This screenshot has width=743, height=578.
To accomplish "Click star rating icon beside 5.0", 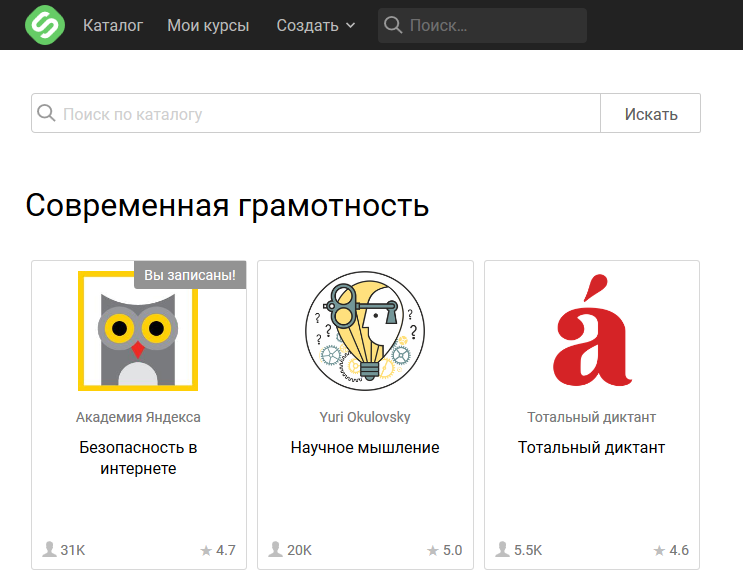I will point(433,550).
